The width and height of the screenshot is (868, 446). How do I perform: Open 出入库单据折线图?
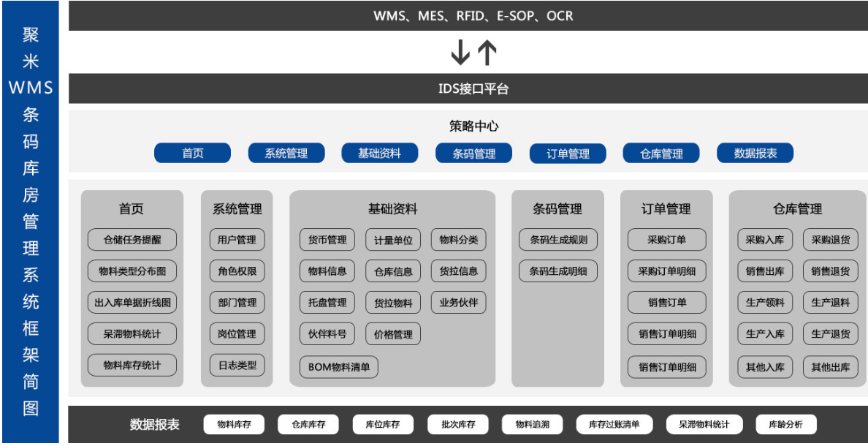pos(132,303)
